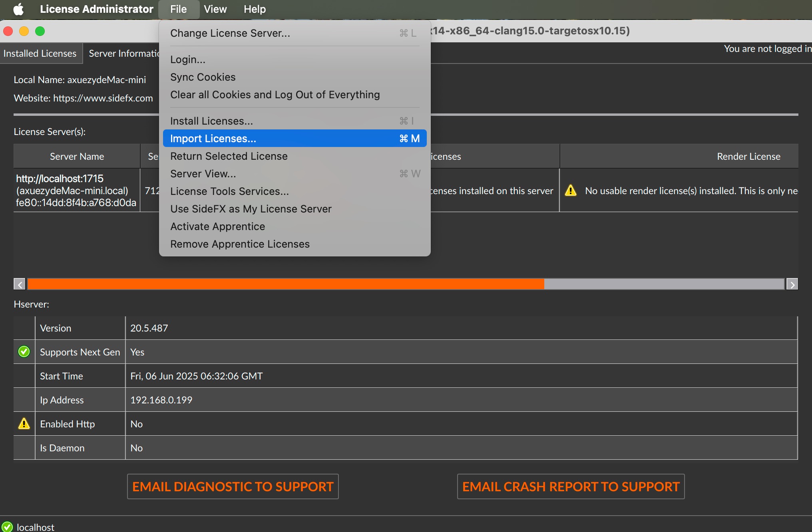This screenshot has width=812, height=532.
Task: Click the warning icon in the Render License column
Action: [x=571, y=191]
